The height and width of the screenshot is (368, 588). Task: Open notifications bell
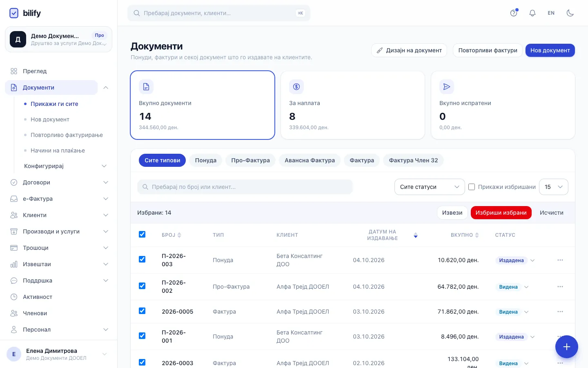[532, 13]
